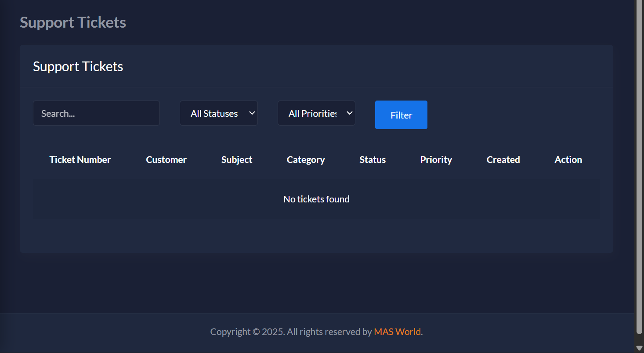Sort by the Customer column header
The height and width of the screenshot is (353, 644).
click(166, 159)
